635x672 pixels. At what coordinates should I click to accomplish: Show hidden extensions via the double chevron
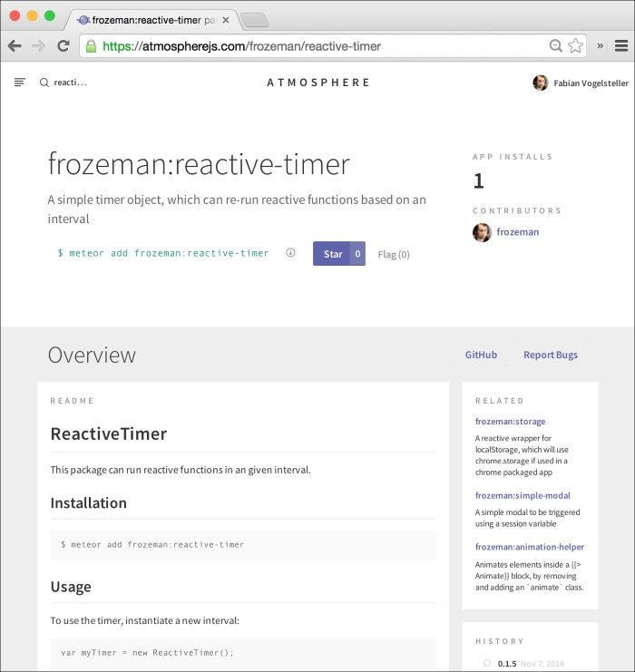pyautogui.click(x=600, y=46)
